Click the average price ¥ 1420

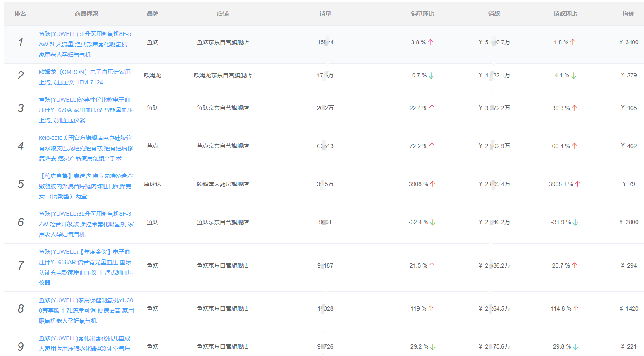629,308
